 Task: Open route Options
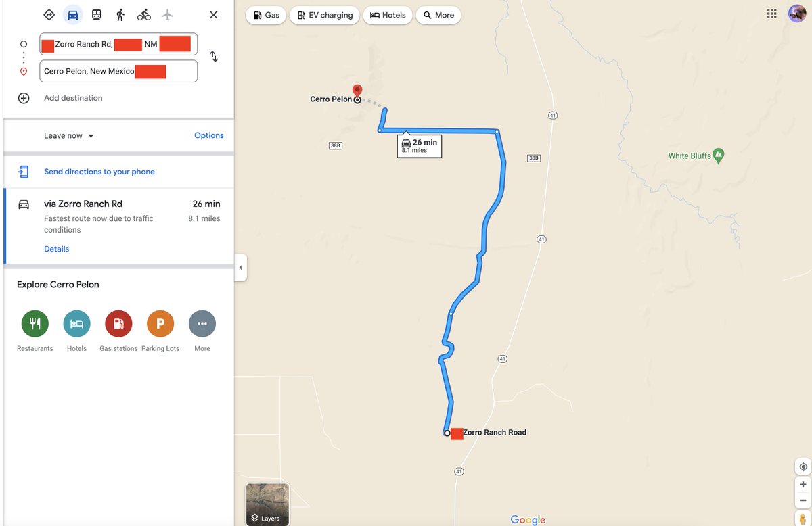point(208,136)
